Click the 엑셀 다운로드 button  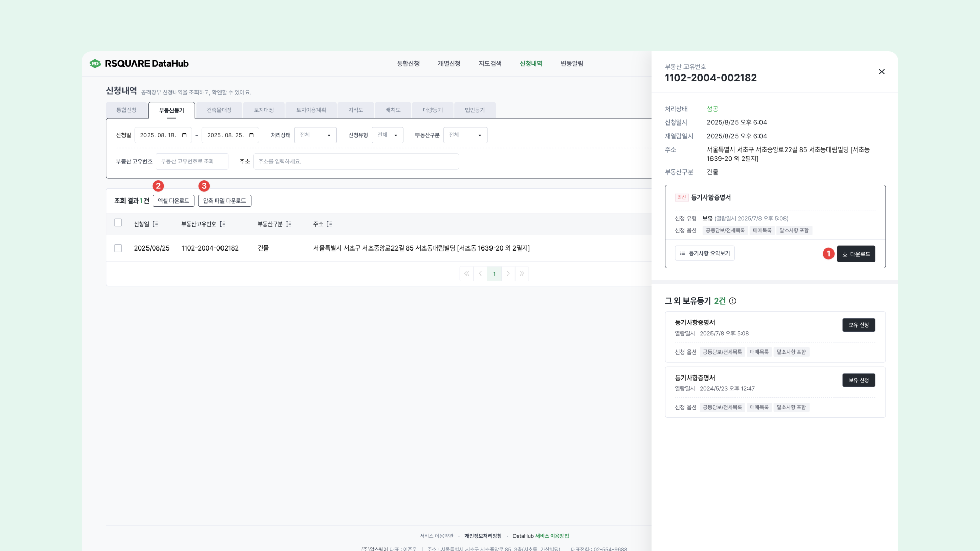click(174, 201)
